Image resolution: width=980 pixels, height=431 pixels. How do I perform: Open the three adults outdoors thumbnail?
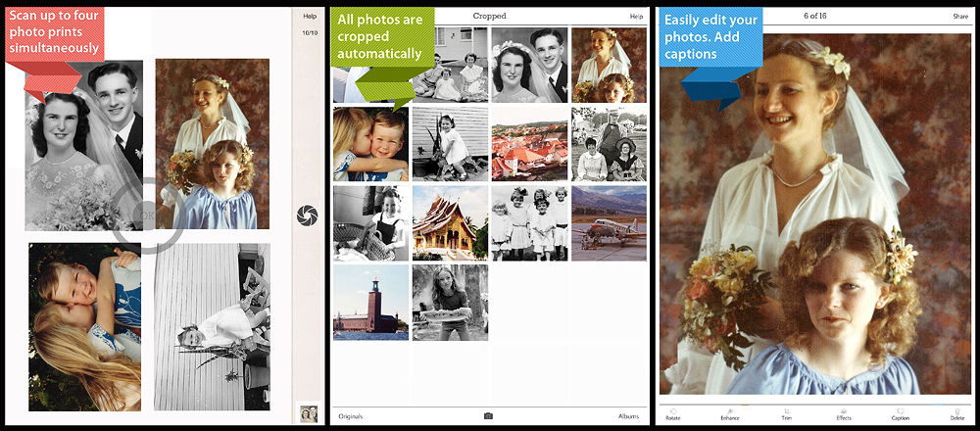(609, 144)
